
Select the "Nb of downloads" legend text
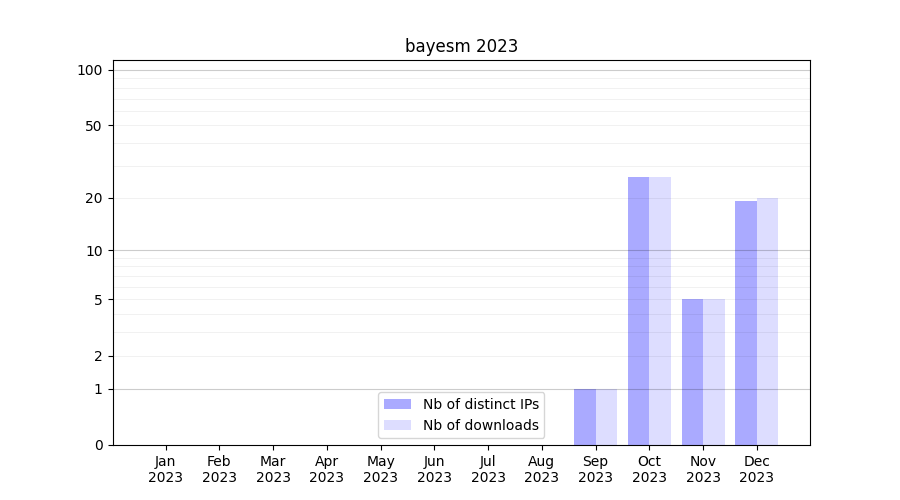point(480,425)
